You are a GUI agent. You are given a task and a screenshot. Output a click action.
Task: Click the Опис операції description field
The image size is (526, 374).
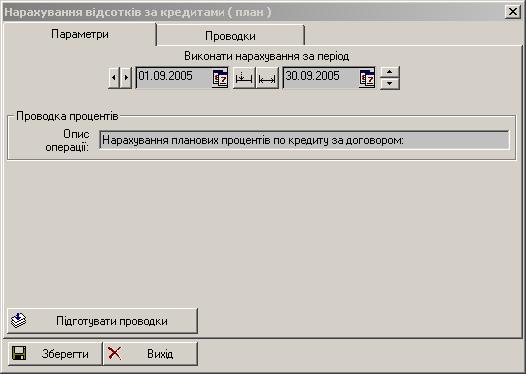(304, 140)
